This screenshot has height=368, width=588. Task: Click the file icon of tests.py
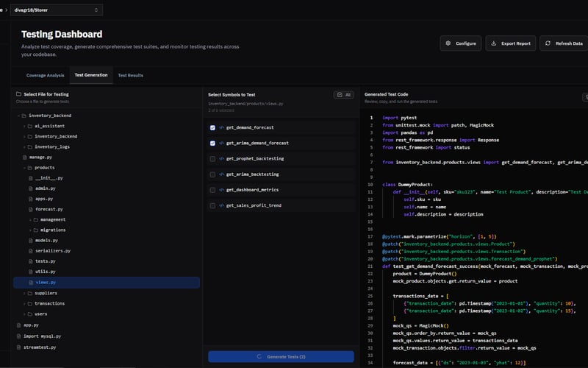(31, 261)
